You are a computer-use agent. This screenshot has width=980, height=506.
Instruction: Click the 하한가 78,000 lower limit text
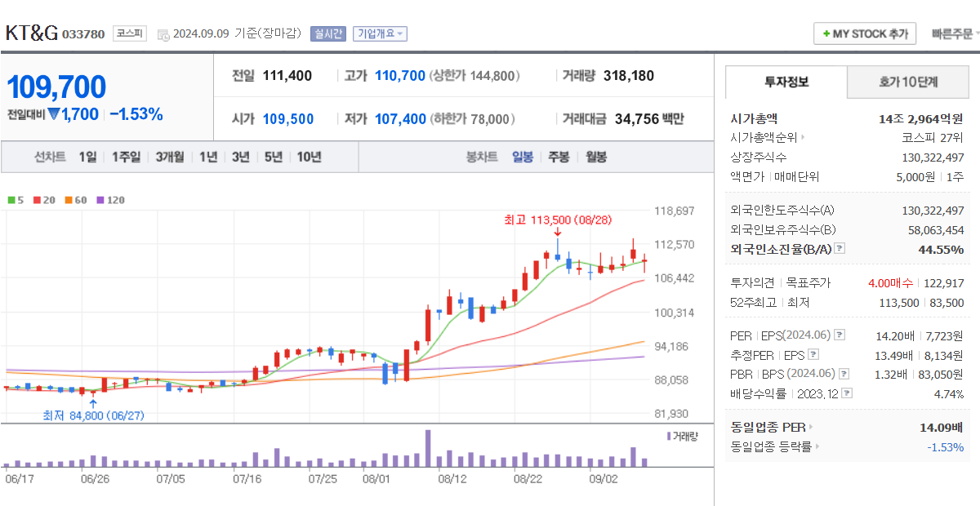pyautogui.click(x=471, y=119)
